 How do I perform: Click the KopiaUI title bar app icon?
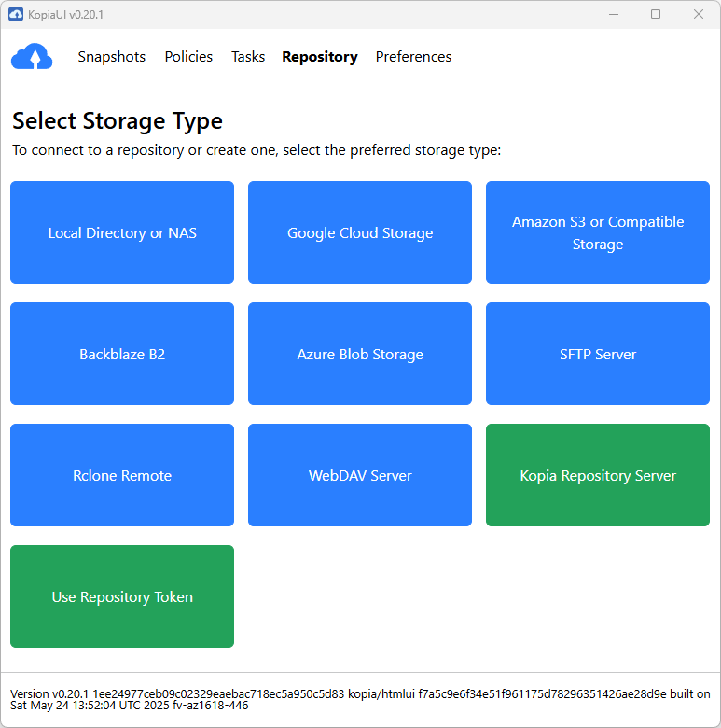pos(16,14)
